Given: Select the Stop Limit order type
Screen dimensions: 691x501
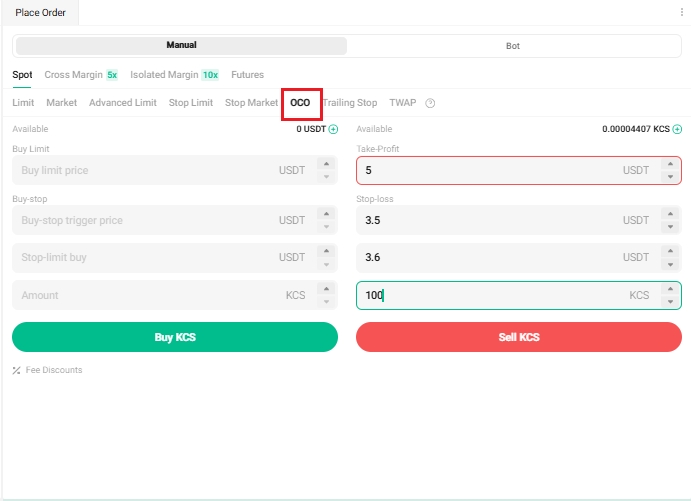Looking at the screenshot, I should 190,103.
